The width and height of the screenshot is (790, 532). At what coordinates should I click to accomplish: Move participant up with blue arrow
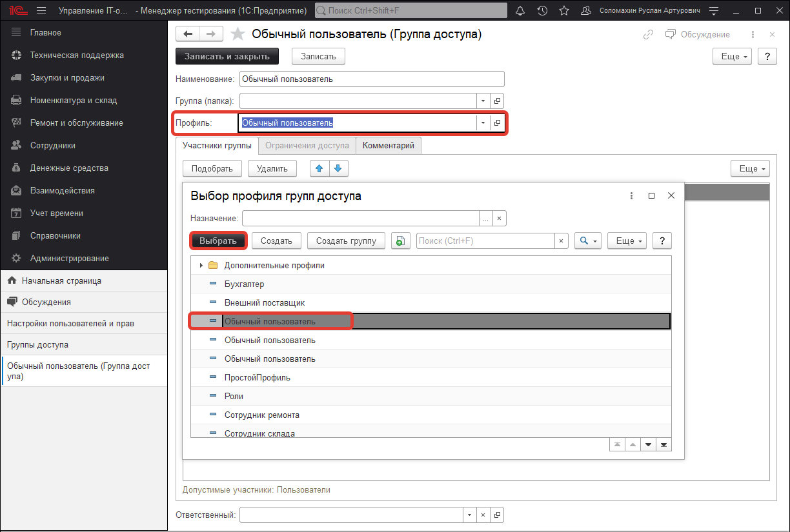coord(319,168)
